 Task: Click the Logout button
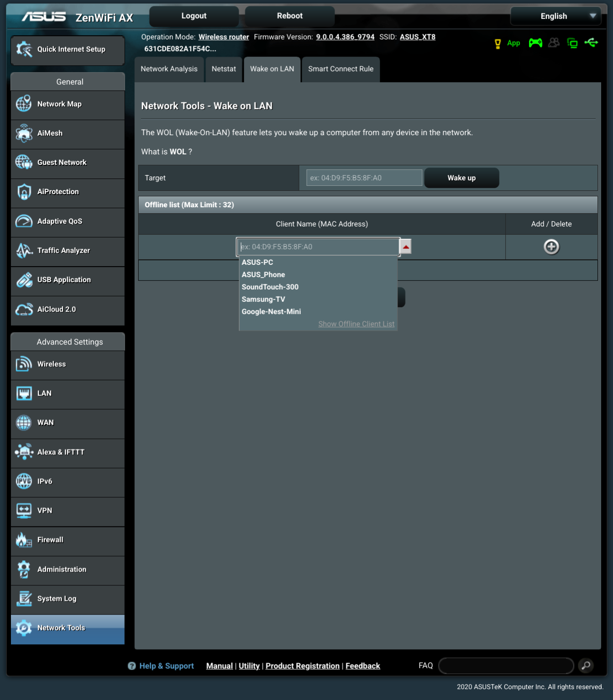pyautogui.click(x=194, y=16)
